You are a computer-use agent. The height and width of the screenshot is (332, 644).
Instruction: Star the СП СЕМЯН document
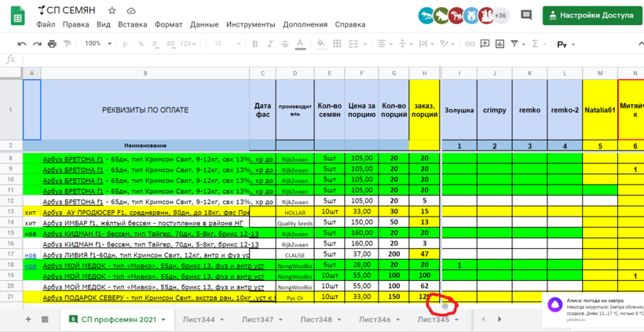[x=112, y=11]
